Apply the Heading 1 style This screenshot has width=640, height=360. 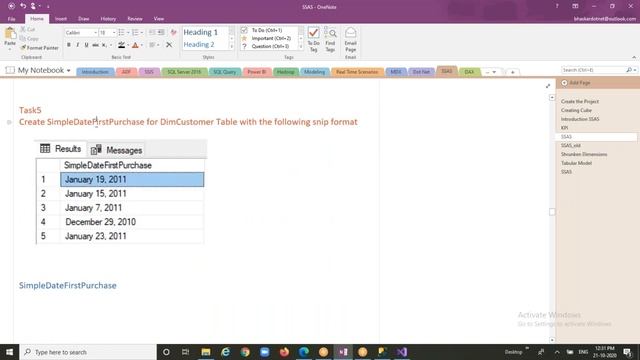pos(200,32)
